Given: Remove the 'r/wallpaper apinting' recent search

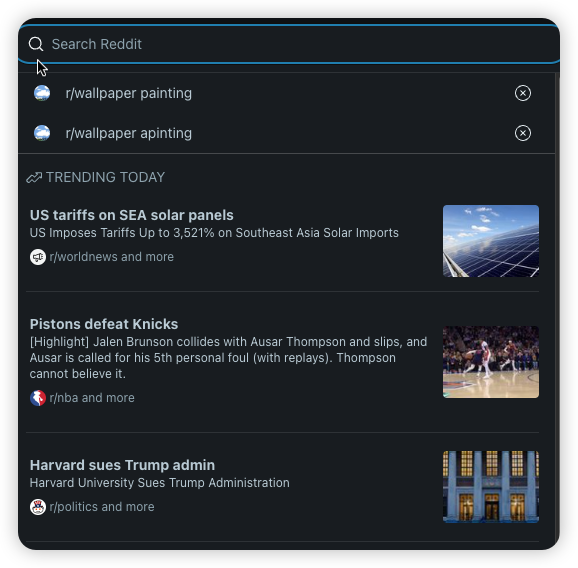Looking at the screenshot, I should point(522,133).
